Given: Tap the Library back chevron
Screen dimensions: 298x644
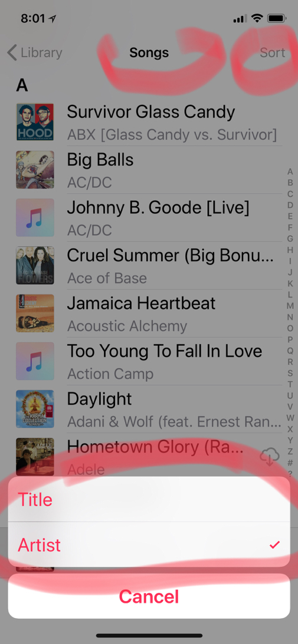Looking at the screenshot, I should pyautogui.click(x=12, y=53).
